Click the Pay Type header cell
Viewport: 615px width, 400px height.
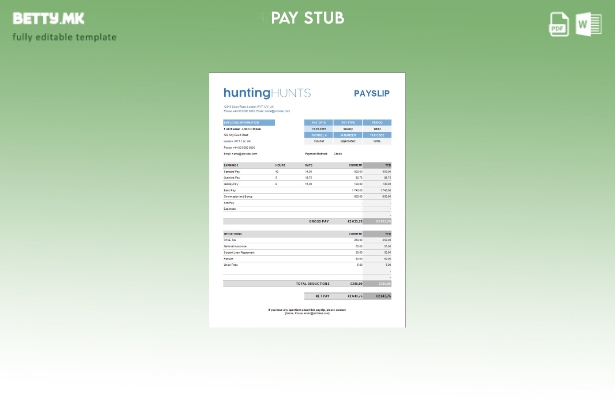(x=348, y=122)
